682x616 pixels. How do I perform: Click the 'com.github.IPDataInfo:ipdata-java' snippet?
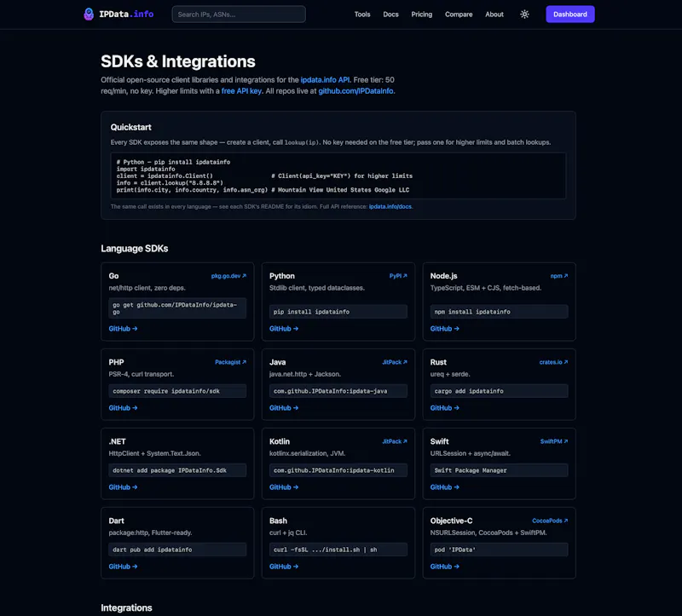coord(338,391)
